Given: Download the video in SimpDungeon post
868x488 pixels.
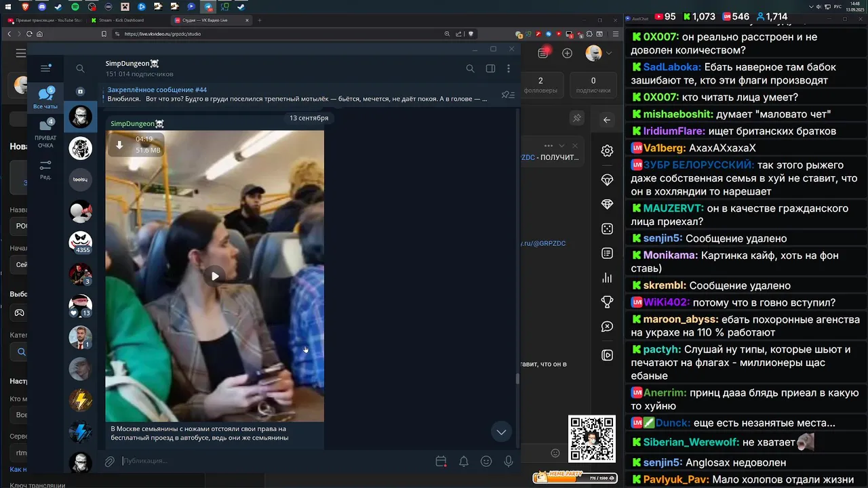Looking at the screenshot, I should (x=120, y=144).
